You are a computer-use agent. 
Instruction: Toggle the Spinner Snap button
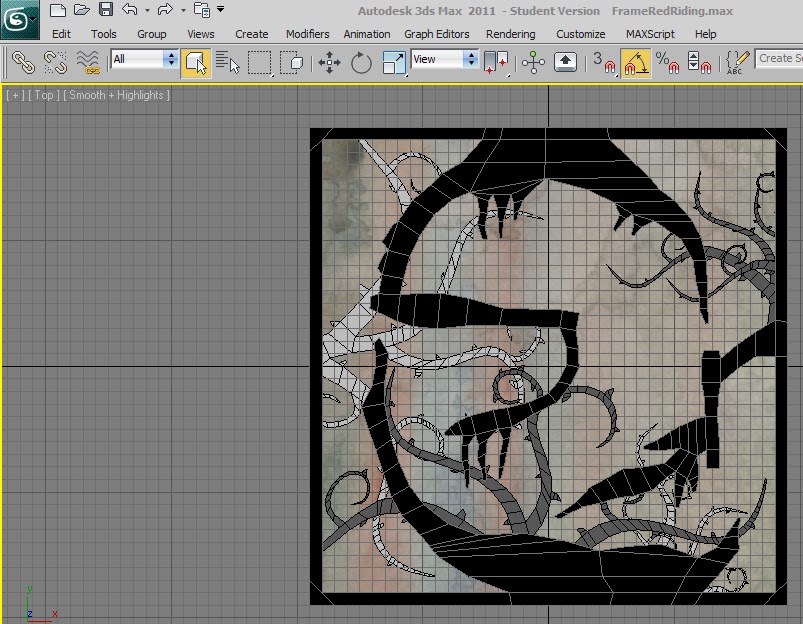click(700, 63)
